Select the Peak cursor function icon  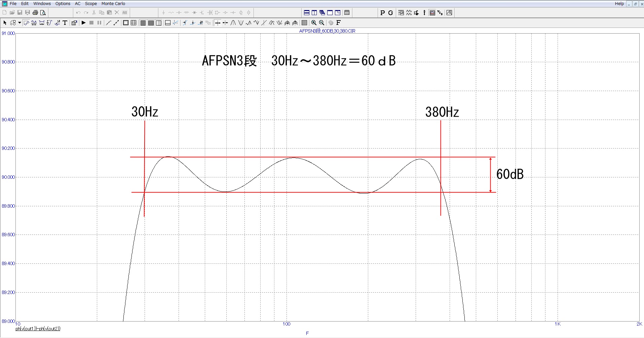tap(233, 23)
